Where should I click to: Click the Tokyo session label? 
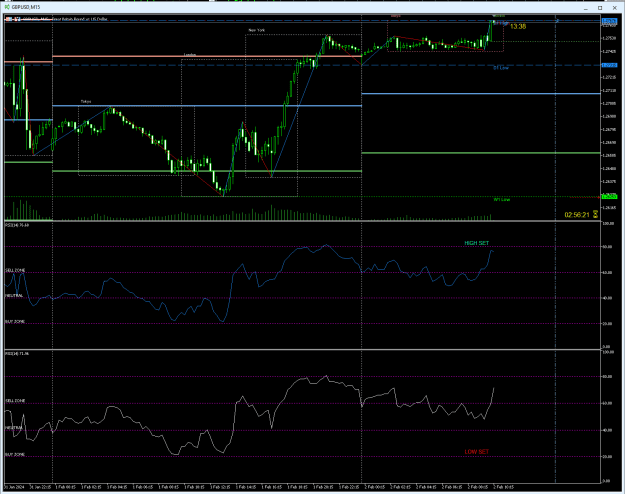click(86, 102)
